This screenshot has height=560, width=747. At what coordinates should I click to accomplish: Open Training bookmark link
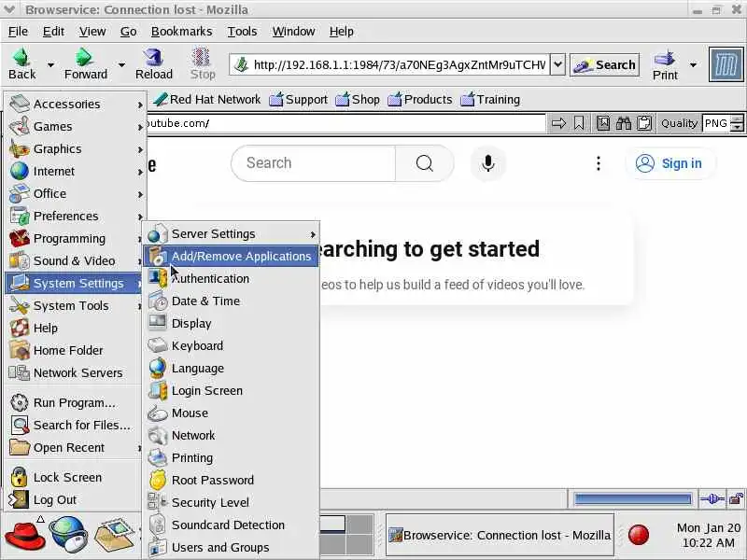point(490,100)
